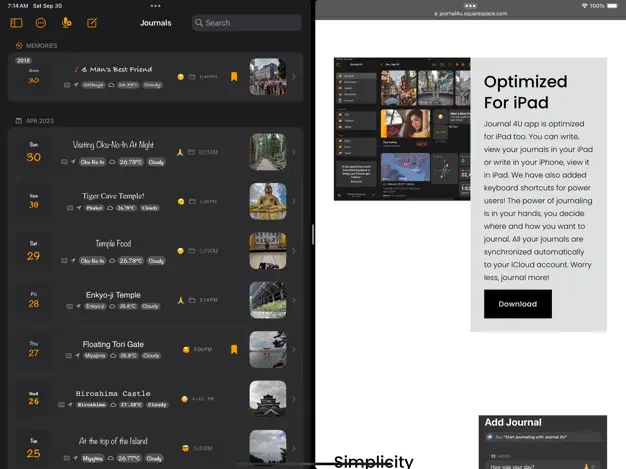This screenshot has height=469, width=626.
Task: Click mood emoji on Tiger Cave Temple entry
Action: [x=181, y=201]
